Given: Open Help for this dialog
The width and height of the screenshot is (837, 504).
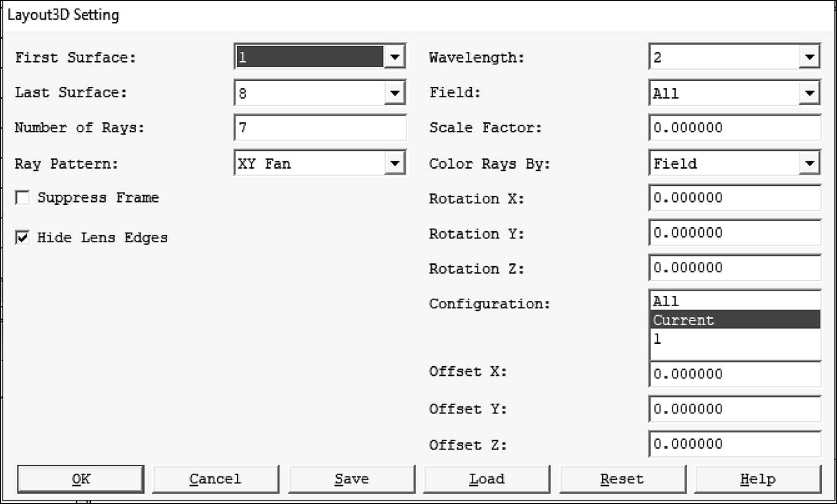Looking at the screenshot, I should coord(757,479).
